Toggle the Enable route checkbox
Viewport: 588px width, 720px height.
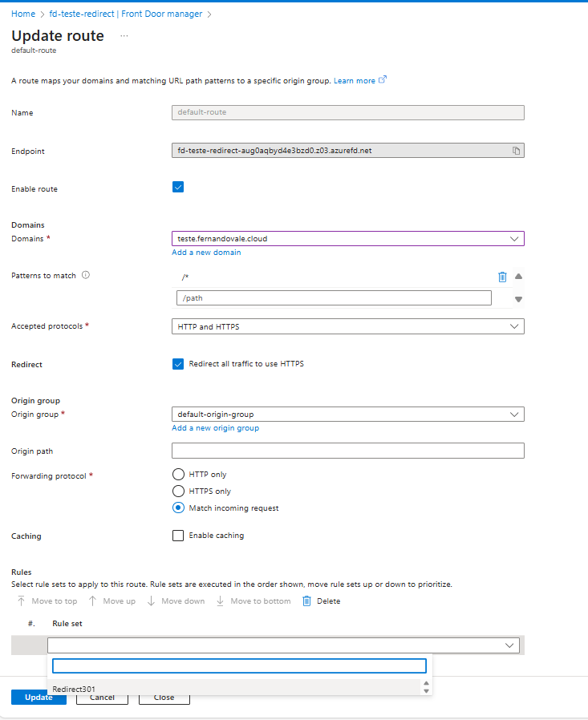tap(178, 187)
